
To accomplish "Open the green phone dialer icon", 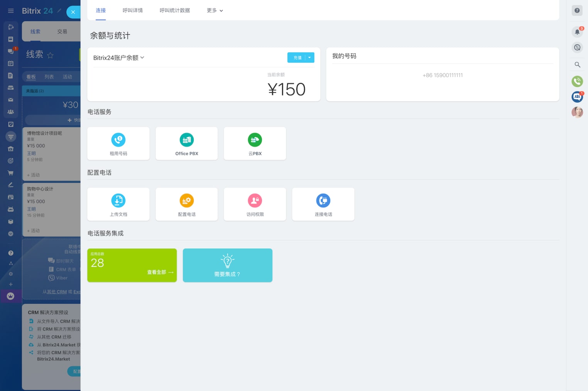I will pos(577,81).
